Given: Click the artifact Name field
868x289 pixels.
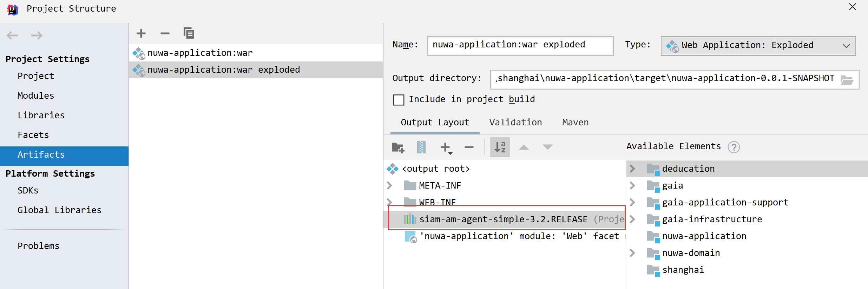Looking at the screenshot, I should pos(520,46).
